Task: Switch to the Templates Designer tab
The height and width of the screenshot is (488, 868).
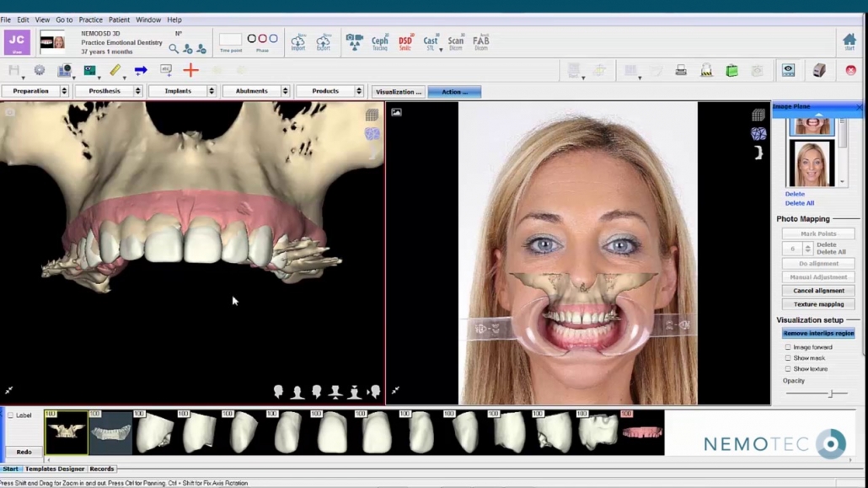Action: point(55,469)
